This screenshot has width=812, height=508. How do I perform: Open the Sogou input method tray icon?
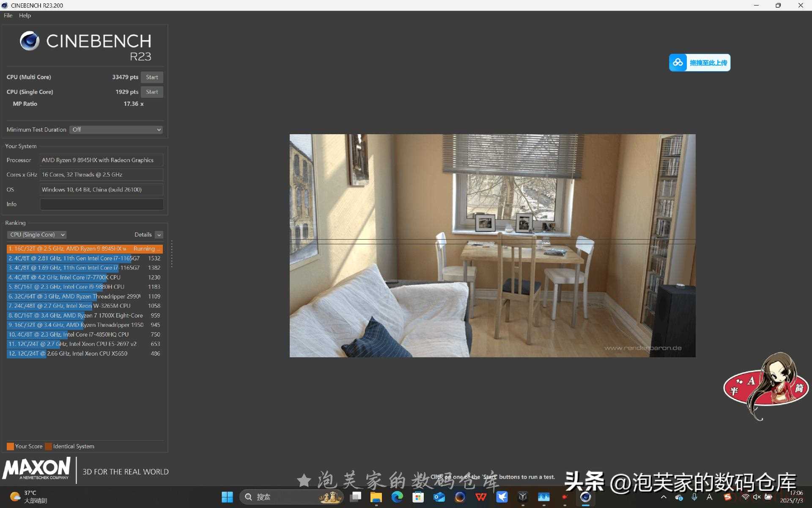[727, 497]
